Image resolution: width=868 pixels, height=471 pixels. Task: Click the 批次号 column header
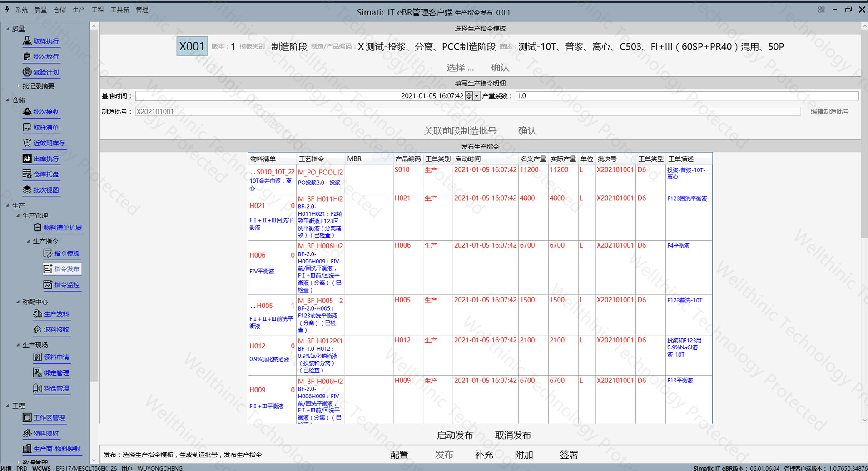click(615, 159)
